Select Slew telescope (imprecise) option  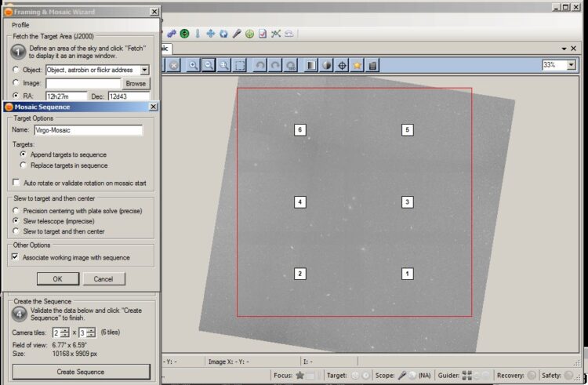(x=16, y=221)
